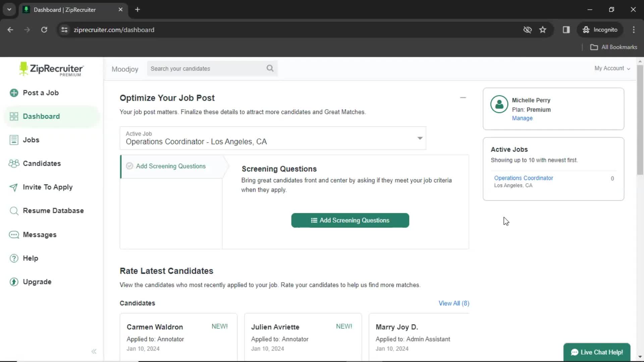
Task: Toggle the Add Screening Questions checkbox
Action: (129, 166)
